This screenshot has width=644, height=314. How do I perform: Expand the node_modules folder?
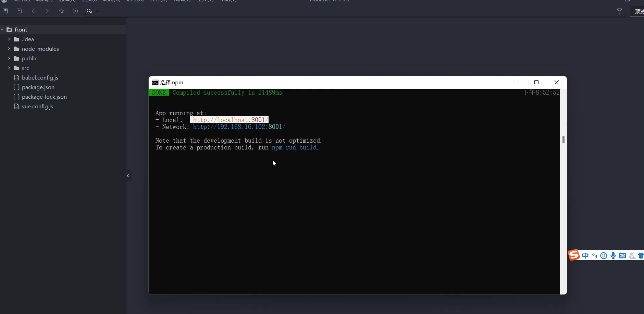(9, 49)
